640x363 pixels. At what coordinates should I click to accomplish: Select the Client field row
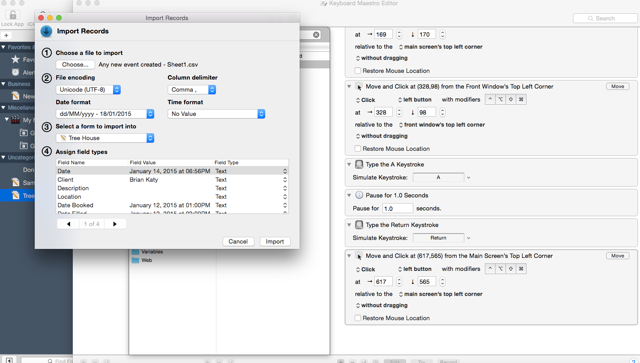172,180
